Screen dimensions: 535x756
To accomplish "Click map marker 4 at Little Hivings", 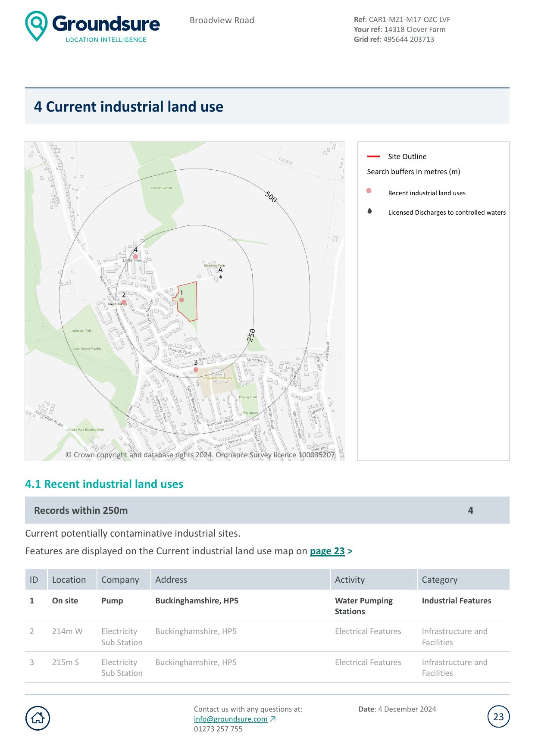I will point(135,256).
